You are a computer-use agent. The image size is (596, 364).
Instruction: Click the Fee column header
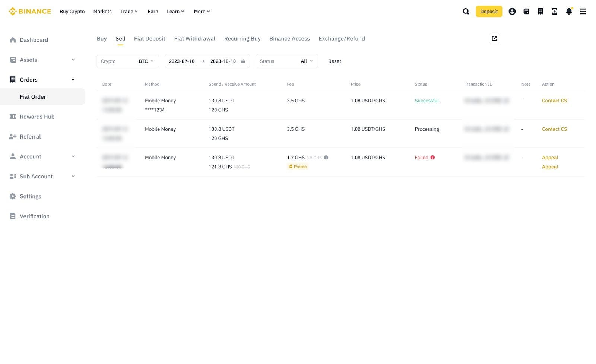290,84
